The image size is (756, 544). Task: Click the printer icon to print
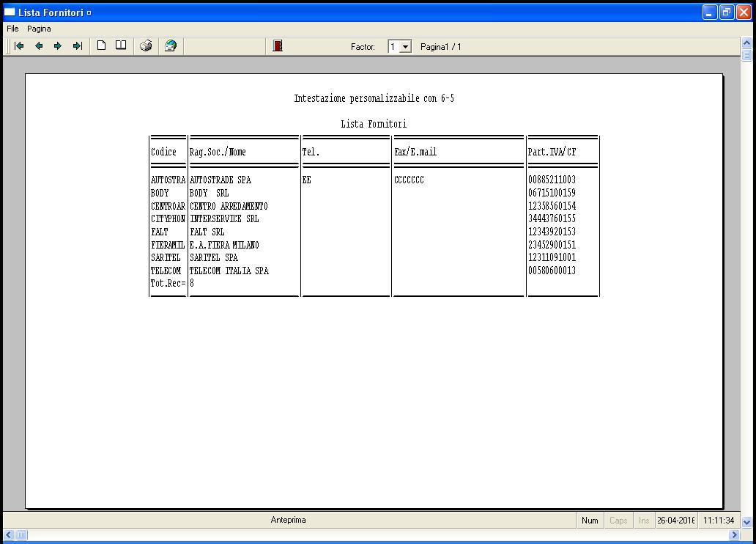point(146,46)
